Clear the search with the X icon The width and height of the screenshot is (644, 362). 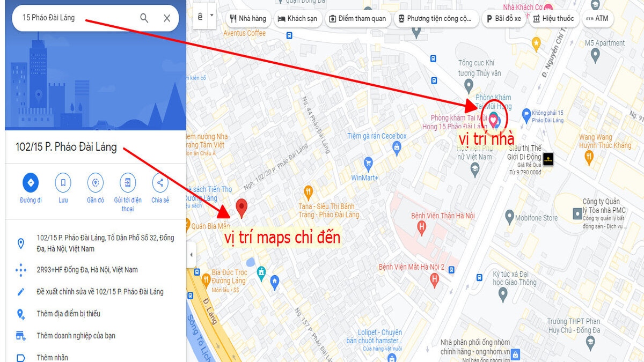(167, 18)
